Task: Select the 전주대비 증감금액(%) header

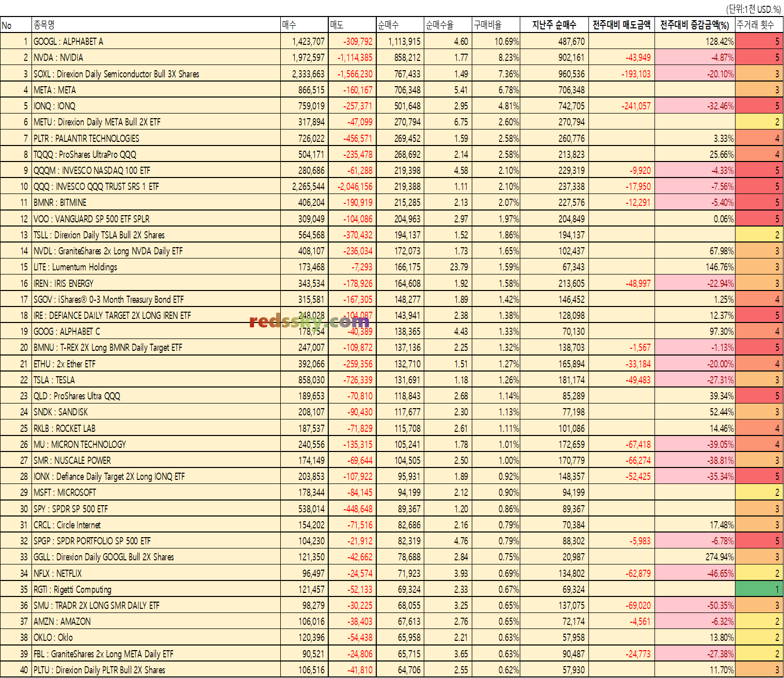Action: pyautogui.click(x=695, y=25)
